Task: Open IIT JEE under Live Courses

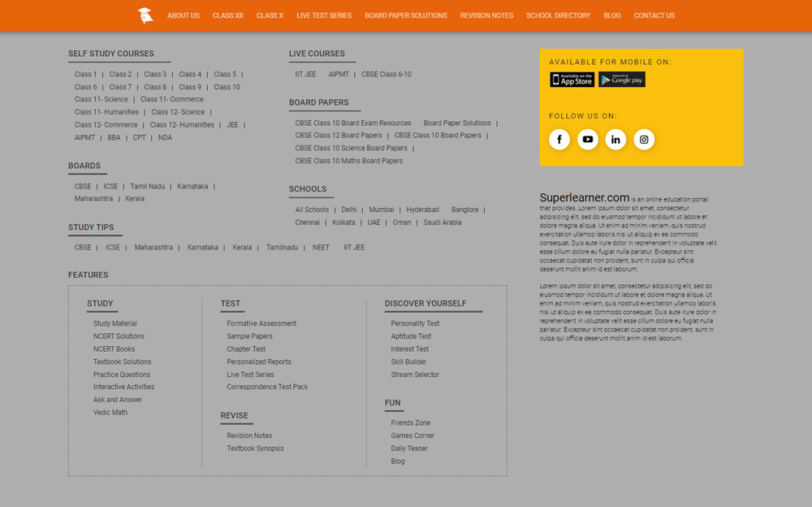Action: [305, 74]
